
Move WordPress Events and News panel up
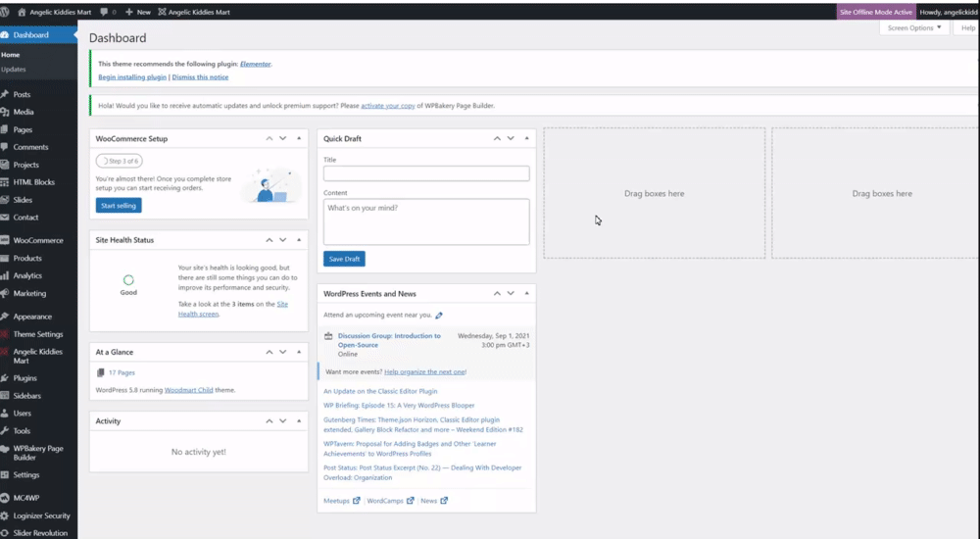coord(497,293)
